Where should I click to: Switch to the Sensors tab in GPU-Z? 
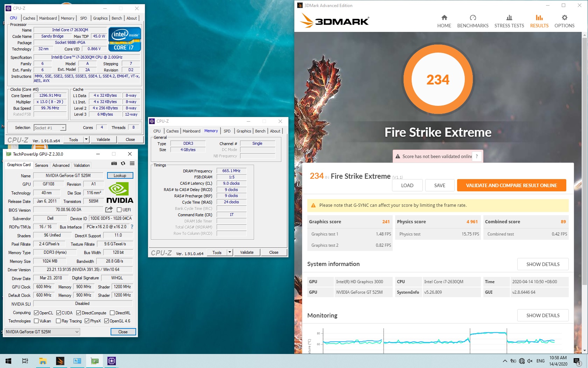click(41, 165)
